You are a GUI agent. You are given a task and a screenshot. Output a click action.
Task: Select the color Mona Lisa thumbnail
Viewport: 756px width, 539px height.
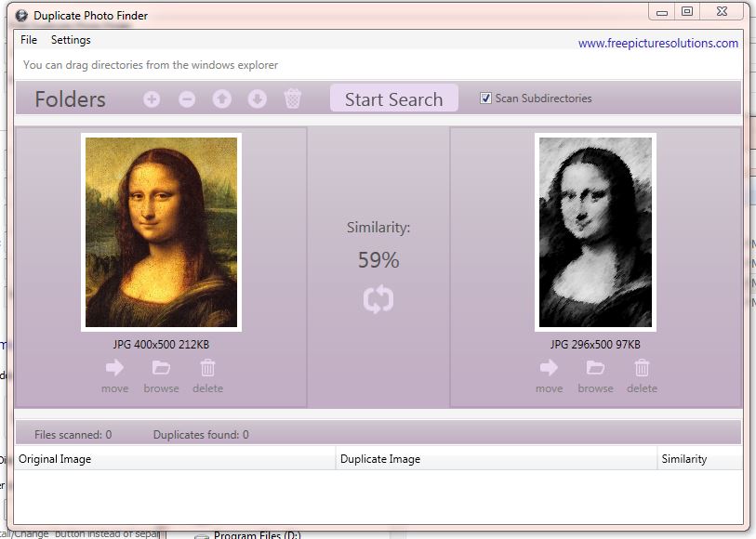click(x=161, y=232)
